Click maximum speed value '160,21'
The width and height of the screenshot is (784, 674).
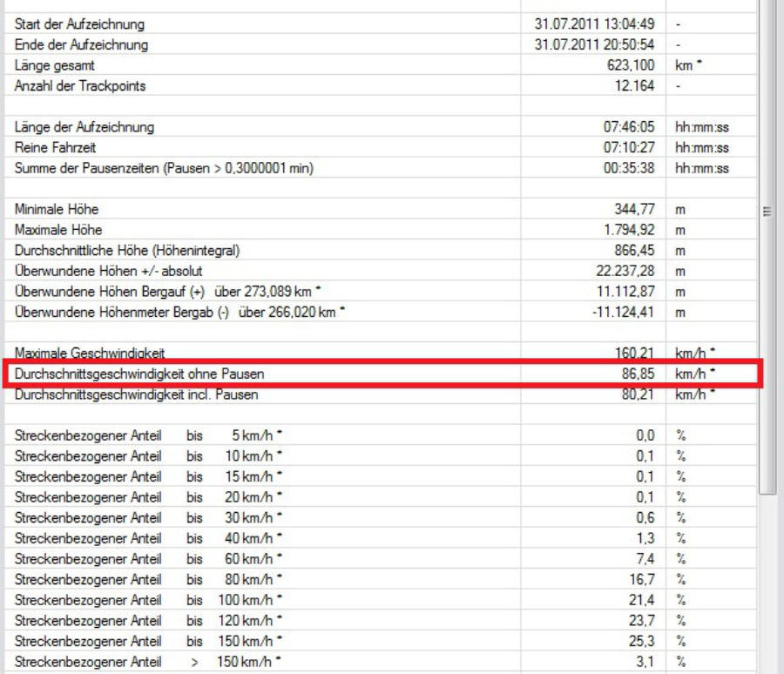[x=634, y=353]
